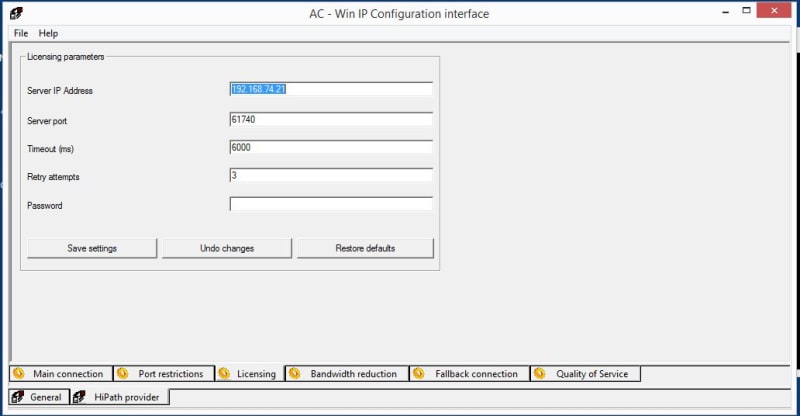Close the Win IP Configuration window

coord(774,11)
